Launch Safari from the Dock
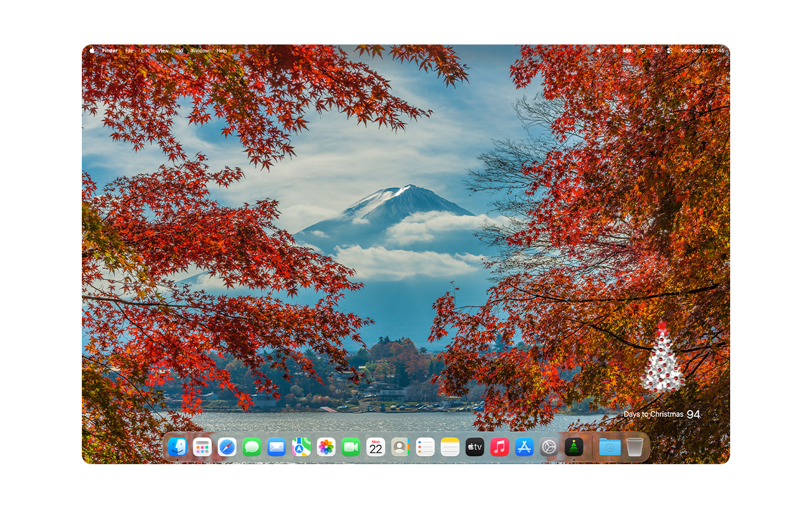The height and width of the screenshot is (508, 812). tap(227, 447)
